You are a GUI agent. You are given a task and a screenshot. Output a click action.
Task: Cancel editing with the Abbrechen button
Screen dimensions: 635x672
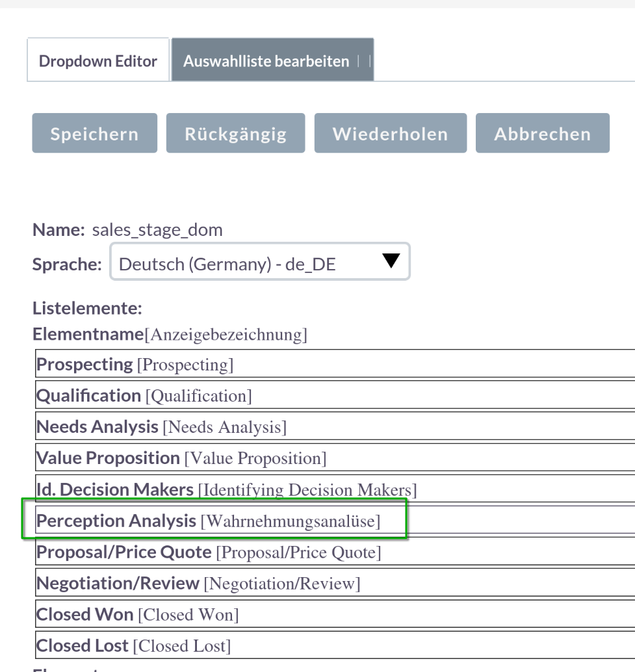[542, 134]
